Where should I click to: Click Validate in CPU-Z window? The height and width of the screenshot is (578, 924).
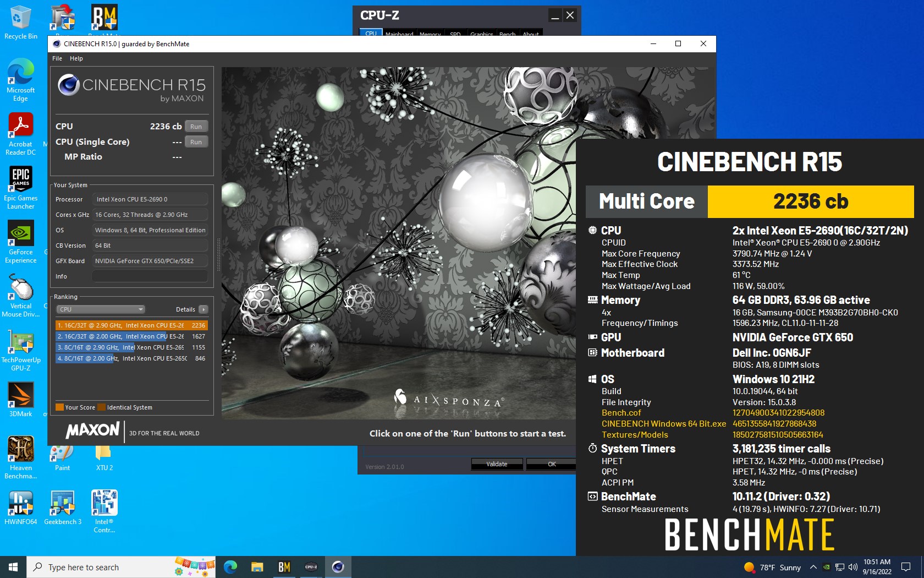(x=497, y=464)
